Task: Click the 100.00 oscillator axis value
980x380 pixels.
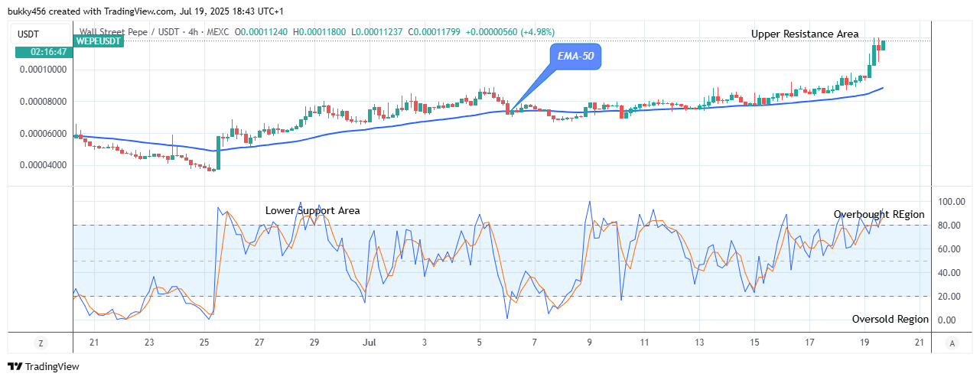Action: (x=951, y=202)
